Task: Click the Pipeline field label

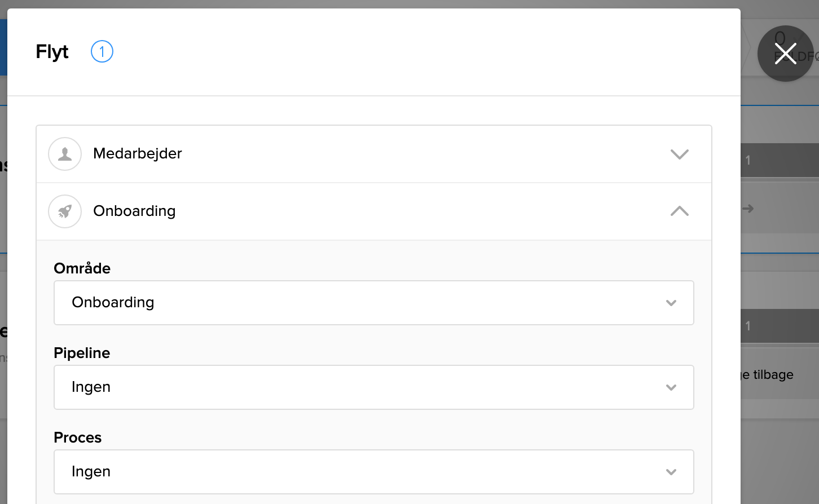Action: pos(82,353)
